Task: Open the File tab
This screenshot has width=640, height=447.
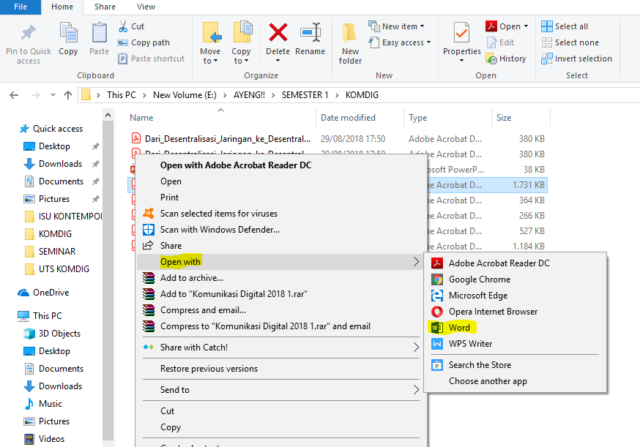Action: point(20,7)
